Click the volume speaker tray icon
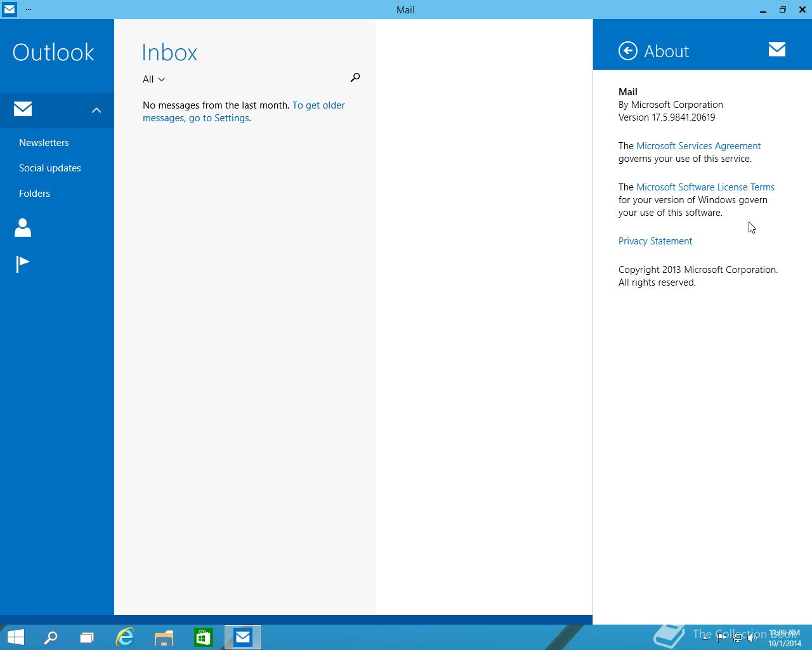The image size is (812, 650). (x=753, y=638)
